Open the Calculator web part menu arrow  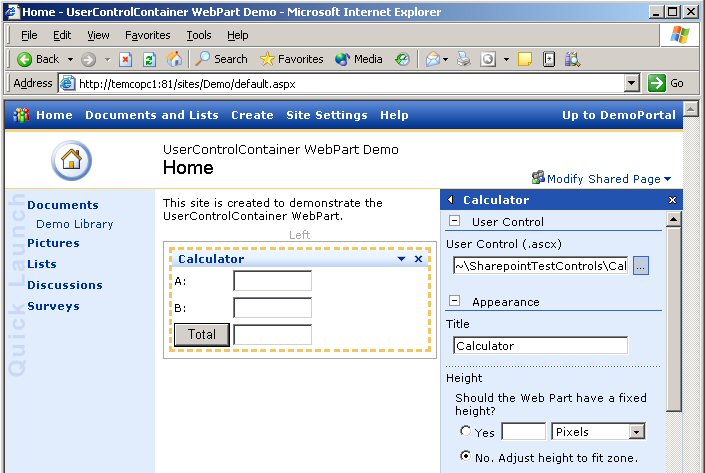click(x=402, y=259)
